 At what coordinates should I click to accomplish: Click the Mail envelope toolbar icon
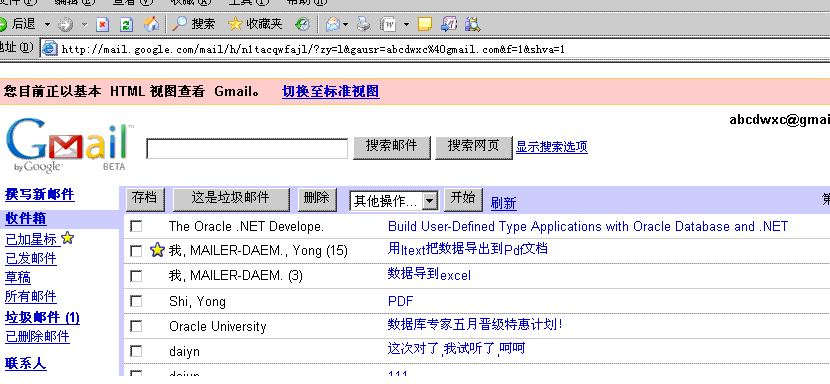point(332,24)
